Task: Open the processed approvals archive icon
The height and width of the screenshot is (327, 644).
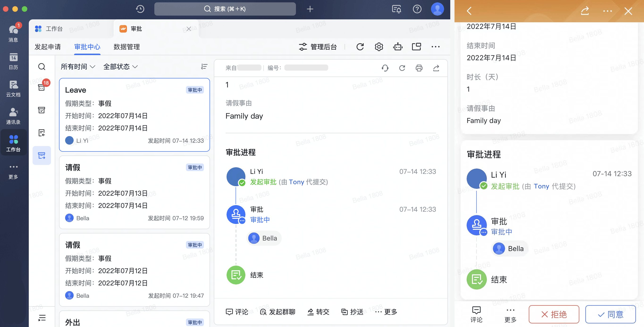Action: coord(42,110)
